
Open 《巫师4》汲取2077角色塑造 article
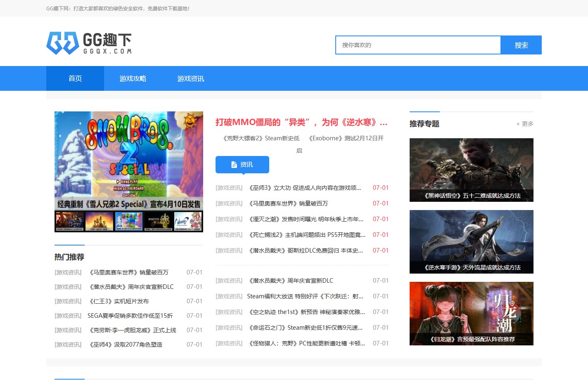125,345
